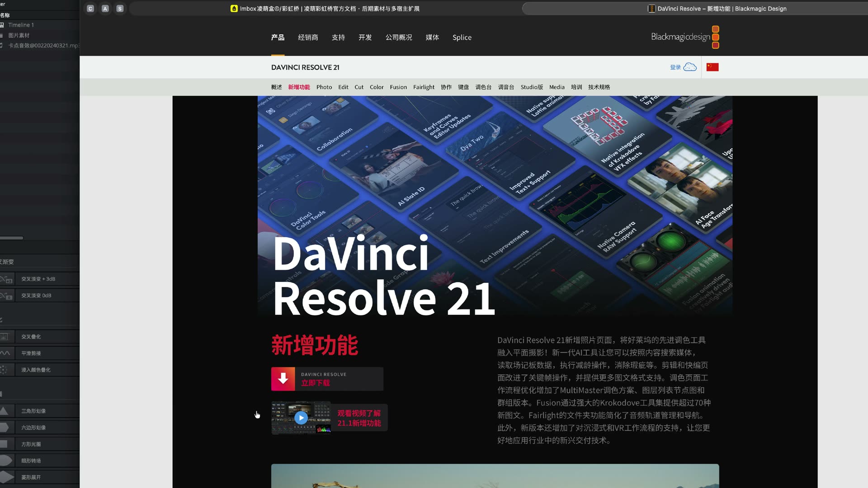Viewport: 868px width, 488px height.
Task: Go to the Studio版 section
Action: pos(532,87)
